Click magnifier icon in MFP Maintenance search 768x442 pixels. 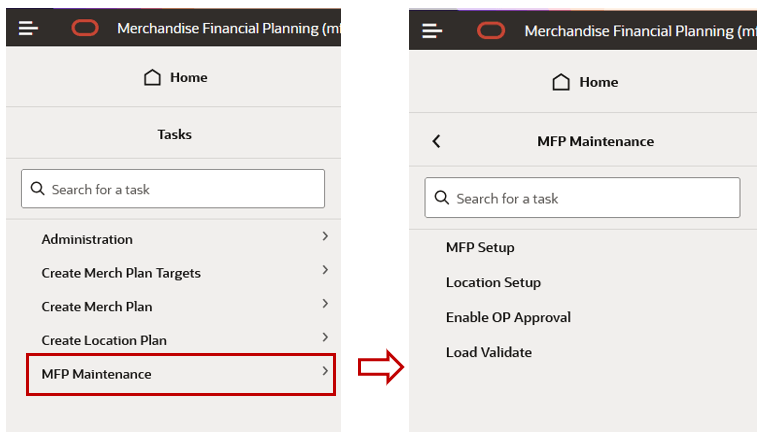[442, 197]
